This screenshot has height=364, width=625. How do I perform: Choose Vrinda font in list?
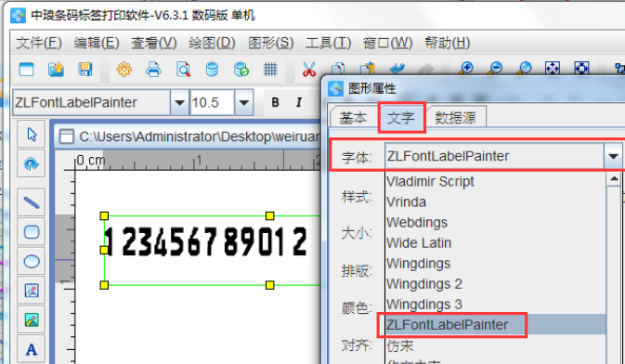point(495,201)
